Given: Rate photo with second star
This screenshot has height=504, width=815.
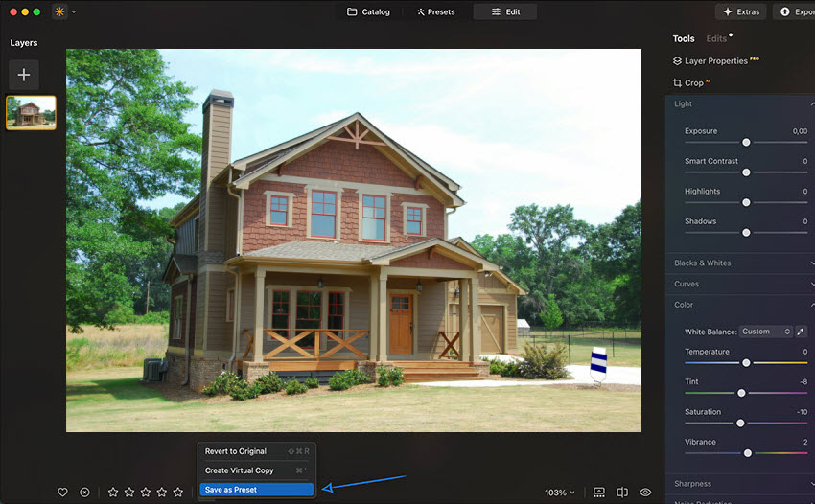Looking at the screenshot, I should [129, 493].
